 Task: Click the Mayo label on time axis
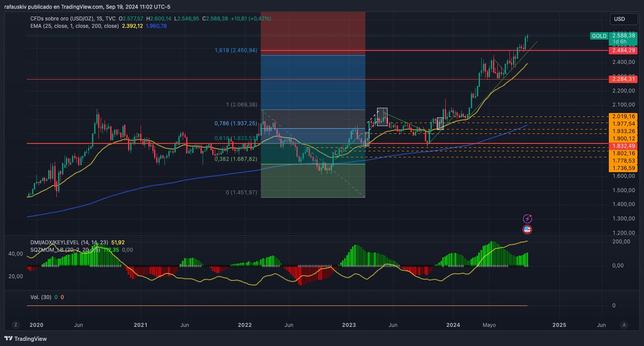click(x=489, y=325)
